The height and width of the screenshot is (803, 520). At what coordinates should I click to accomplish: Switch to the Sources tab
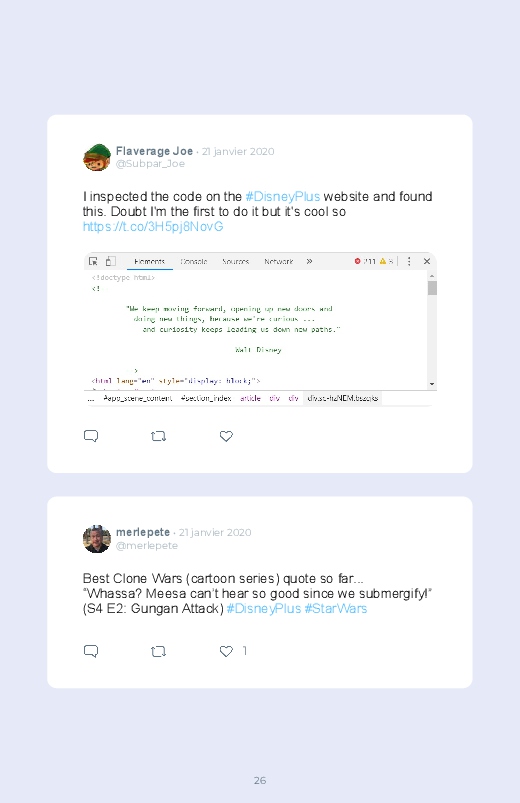coord(236,261)
